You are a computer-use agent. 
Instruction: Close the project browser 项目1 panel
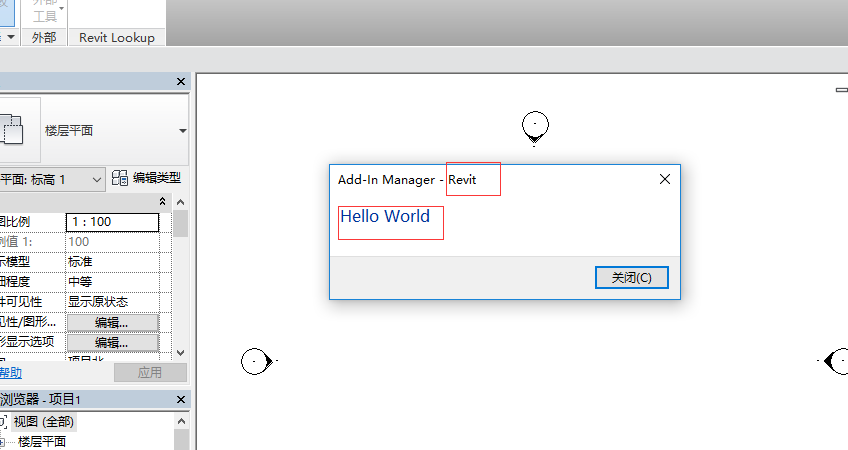pyautogui.click(x=181, y=400)
